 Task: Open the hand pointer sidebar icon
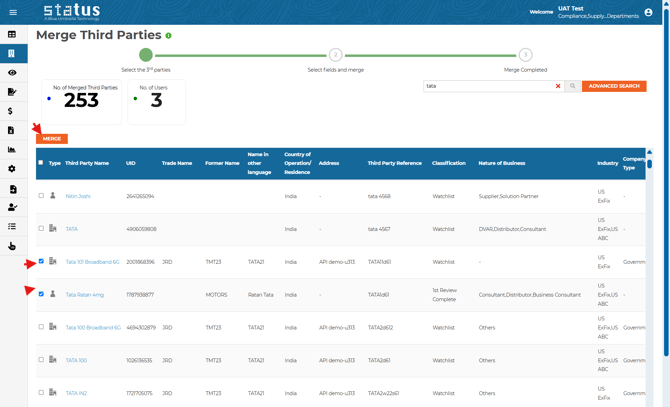pyautogui.click(x=12, y=246)
